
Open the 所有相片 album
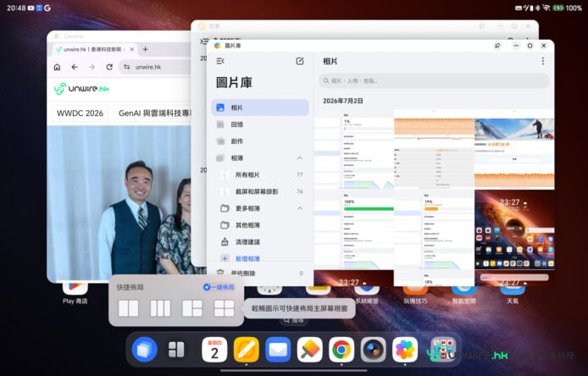coord(262,174)
